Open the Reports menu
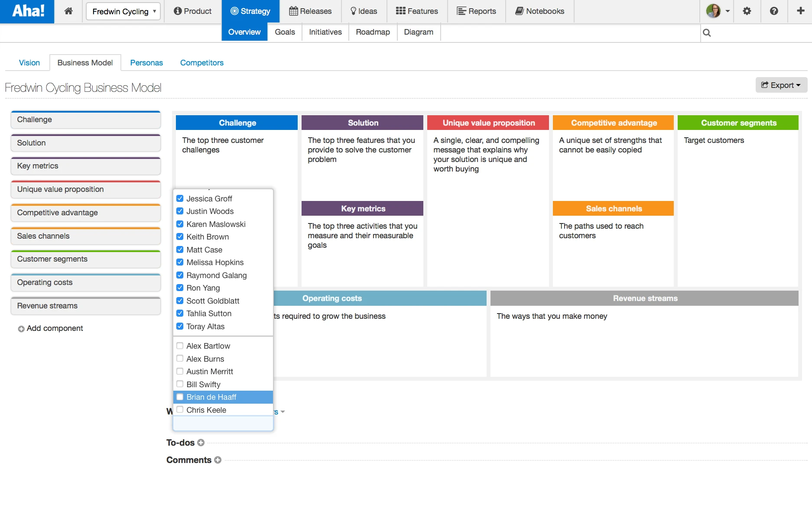The height and width of the screenshot is (518, 812). [477, 11]
